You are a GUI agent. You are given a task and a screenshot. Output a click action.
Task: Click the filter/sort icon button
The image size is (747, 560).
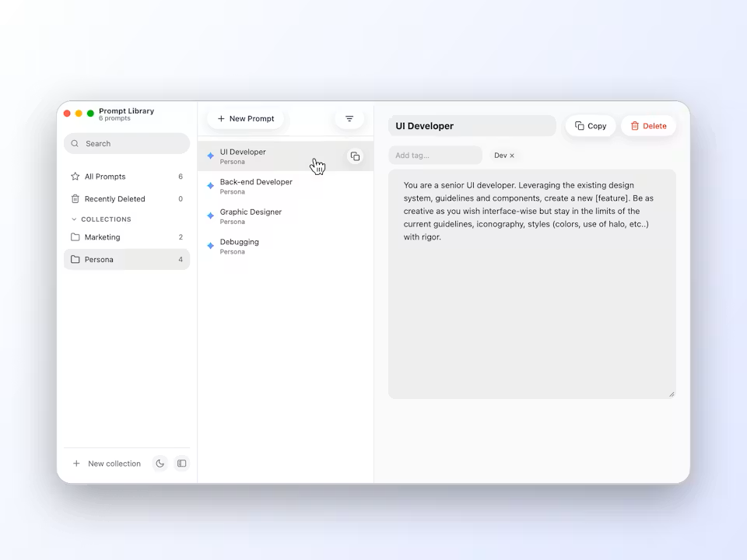[x=349, y=118]
